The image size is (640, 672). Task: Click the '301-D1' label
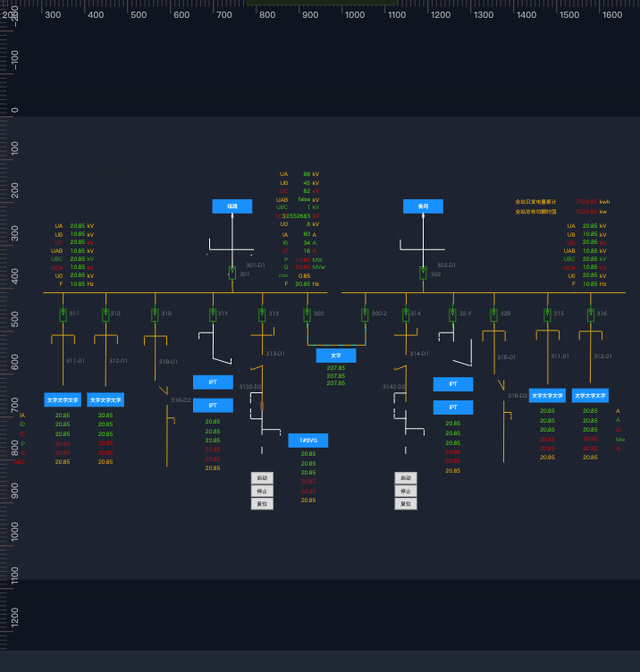[x=256, y=265]
